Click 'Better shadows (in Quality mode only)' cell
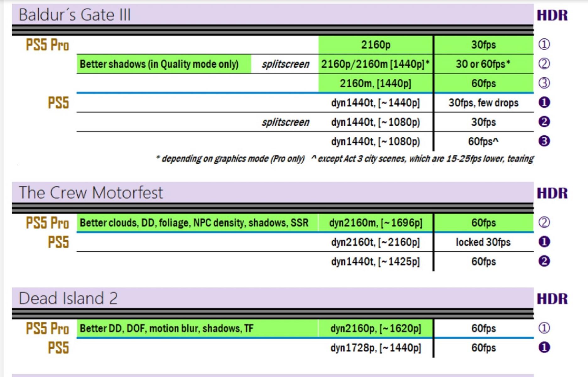588x377 pixels. point(164,64)
